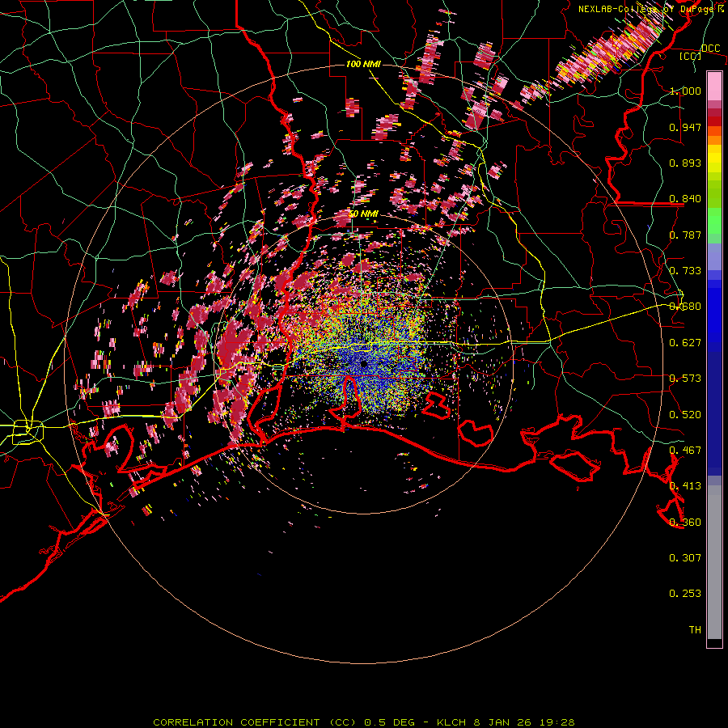Click the [CC] unit label
This screenshot has width=728, height=728.
pyautogui.click(x=691, y=56)
